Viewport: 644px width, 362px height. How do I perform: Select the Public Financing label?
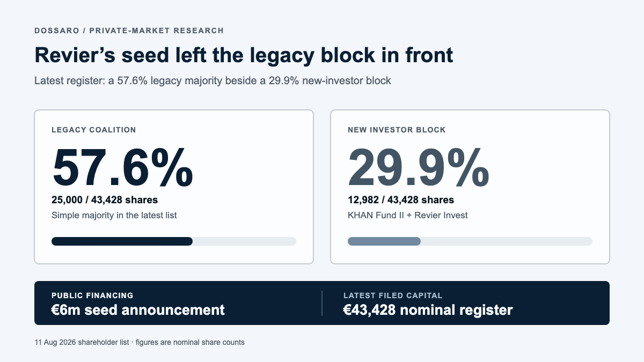coord(92,295)
